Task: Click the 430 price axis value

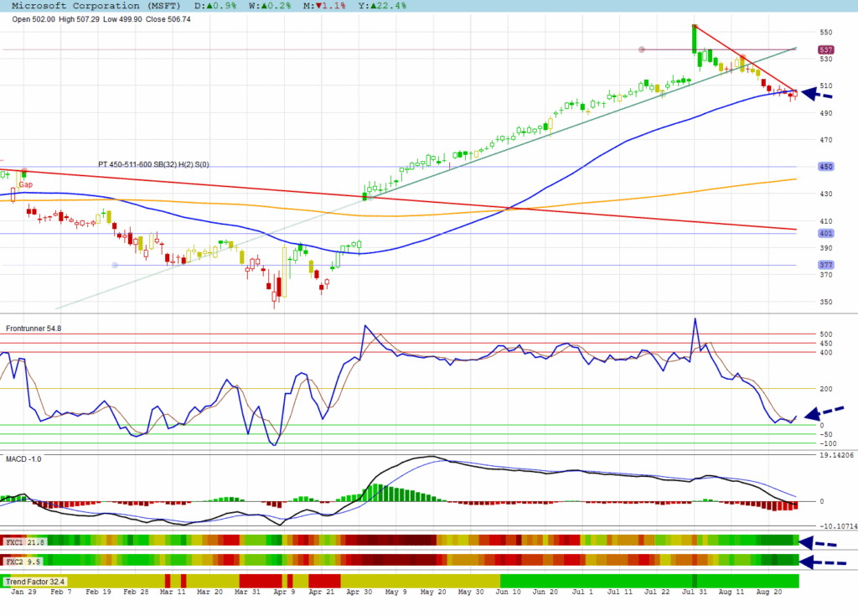Action: [x=825, y=194]
